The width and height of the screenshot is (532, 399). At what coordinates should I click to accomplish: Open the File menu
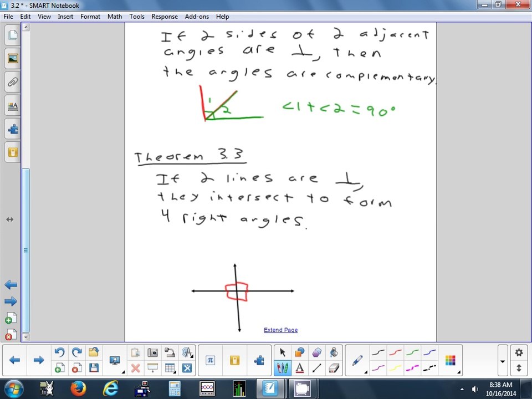[8, 16]
